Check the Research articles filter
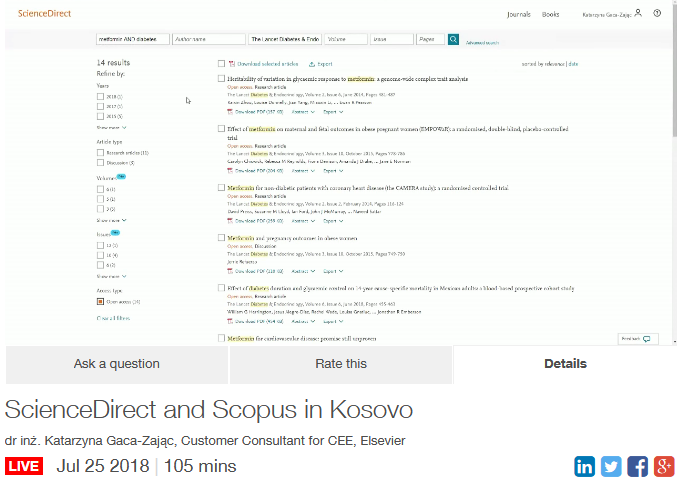The height and width of the screenshot is (488, 684). click(100, 153)
